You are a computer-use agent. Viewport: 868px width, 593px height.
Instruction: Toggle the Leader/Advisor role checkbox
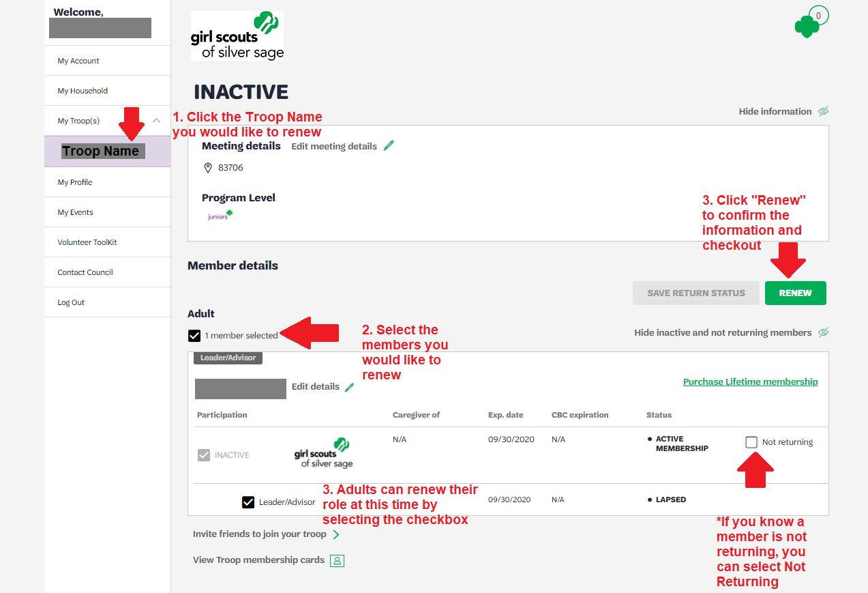click(248, 502)
